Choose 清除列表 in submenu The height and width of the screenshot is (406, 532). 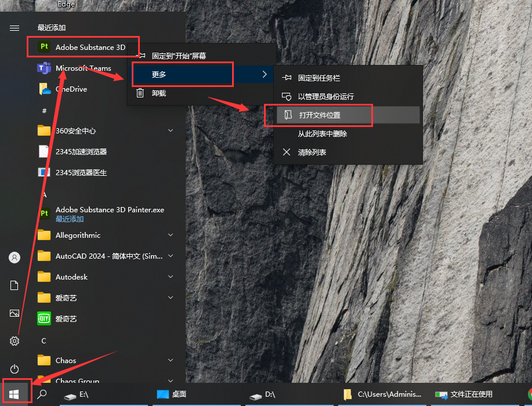pos(348,153)
